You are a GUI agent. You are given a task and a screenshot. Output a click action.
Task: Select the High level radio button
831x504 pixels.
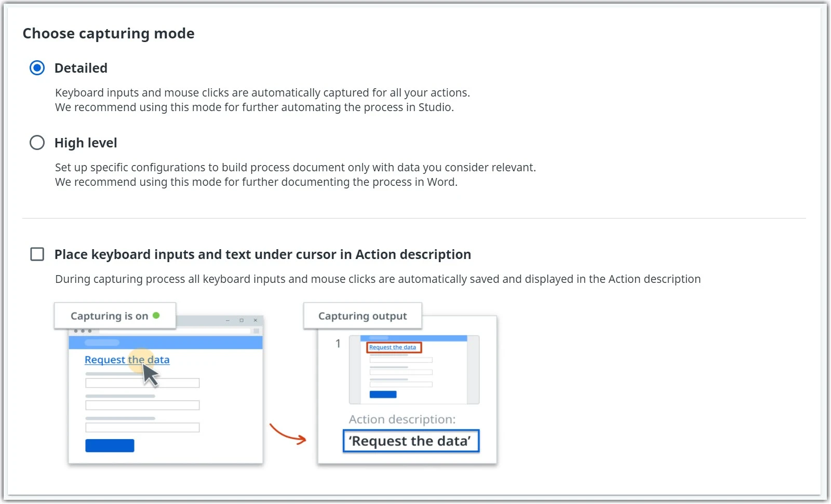(x=37, y=143)
